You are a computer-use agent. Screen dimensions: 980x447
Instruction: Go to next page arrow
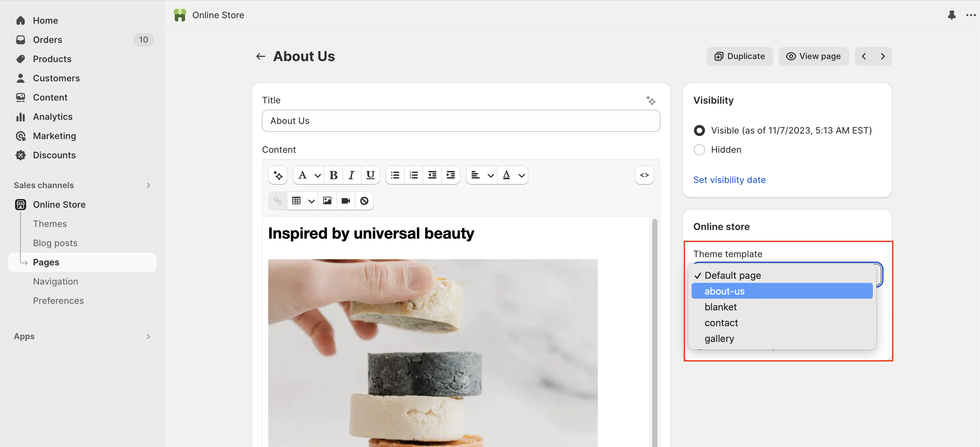pyautogui.click(x=882, y=56)
